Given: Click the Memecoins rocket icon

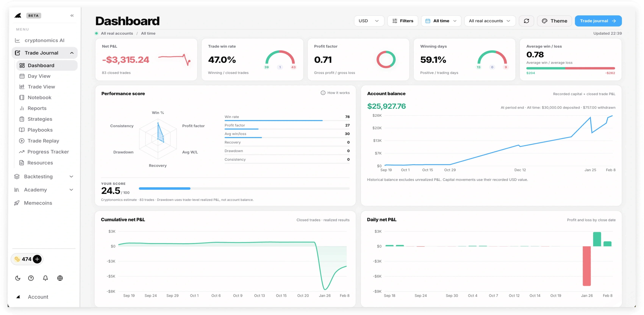Looking at the screenshot, I should click(17, 203).
